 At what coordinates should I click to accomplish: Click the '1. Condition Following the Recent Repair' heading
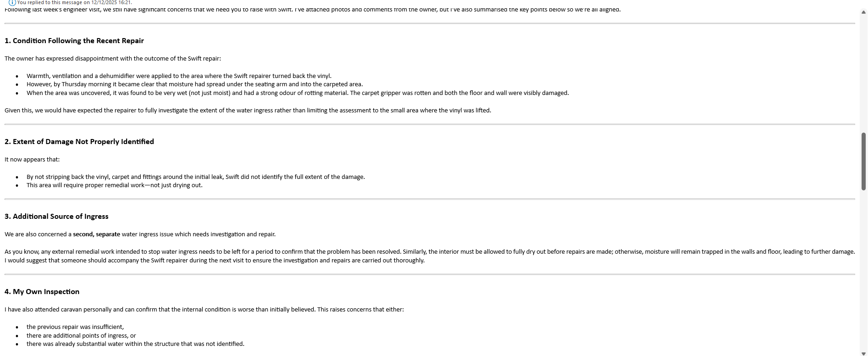click(74, 41)
